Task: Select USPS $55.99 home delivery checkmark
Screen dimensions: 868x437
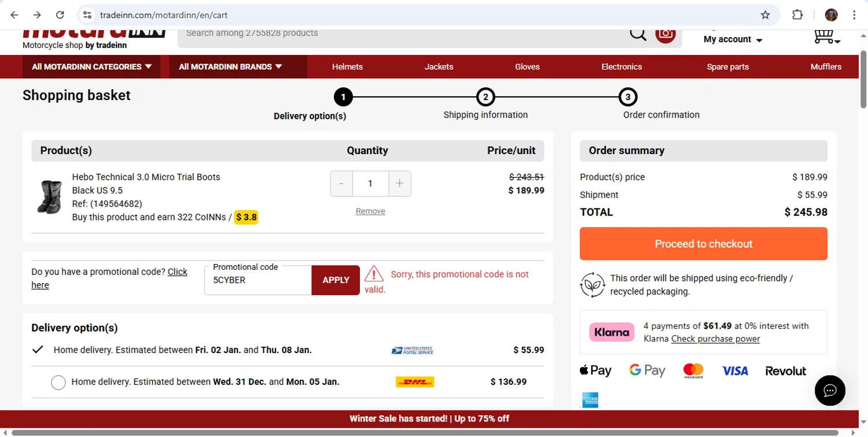Action: click(38, 350)
